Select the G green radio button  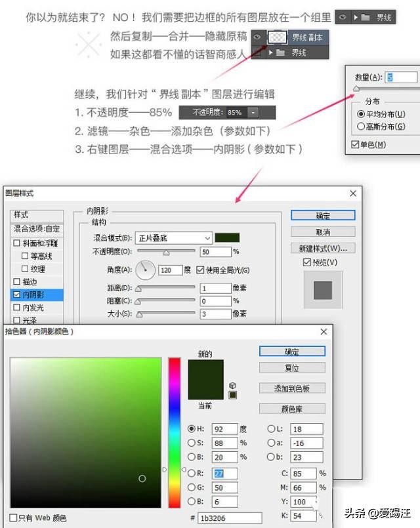click(192, 487)
